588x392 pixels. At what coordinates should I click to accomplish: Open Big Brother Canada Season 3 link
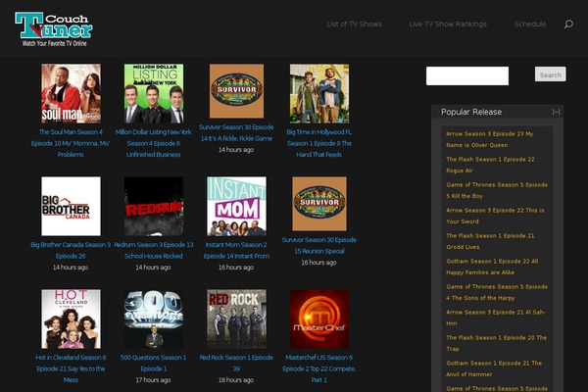(71, 250)
